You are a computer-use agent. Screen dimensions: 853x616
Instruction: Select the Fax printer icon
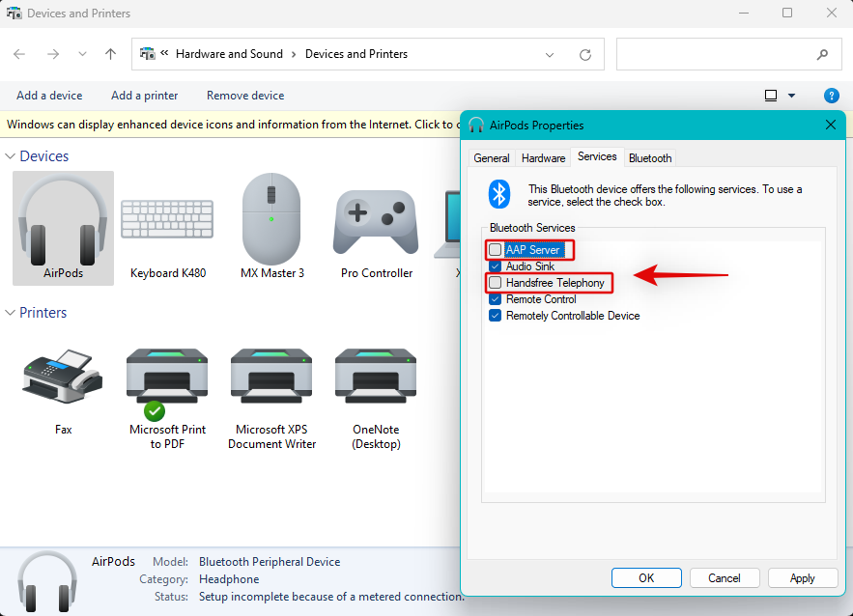(x=63, y=391)
